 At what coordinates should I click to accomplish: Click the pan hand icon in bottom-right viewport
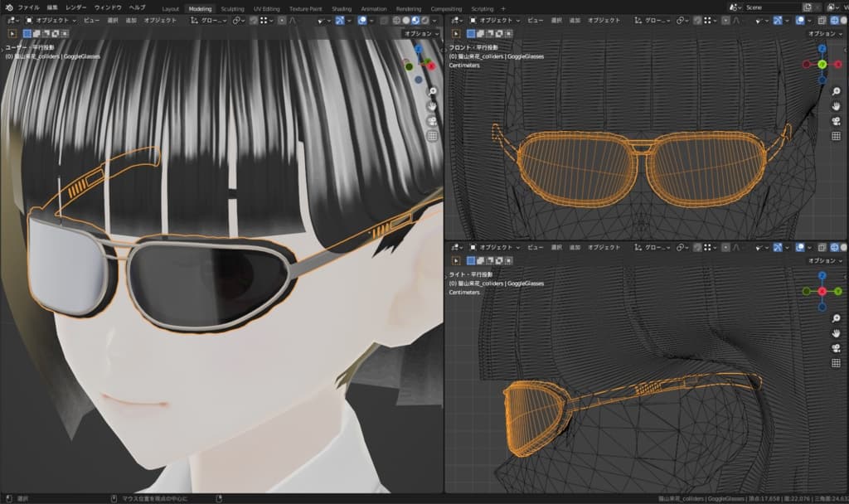836,332
